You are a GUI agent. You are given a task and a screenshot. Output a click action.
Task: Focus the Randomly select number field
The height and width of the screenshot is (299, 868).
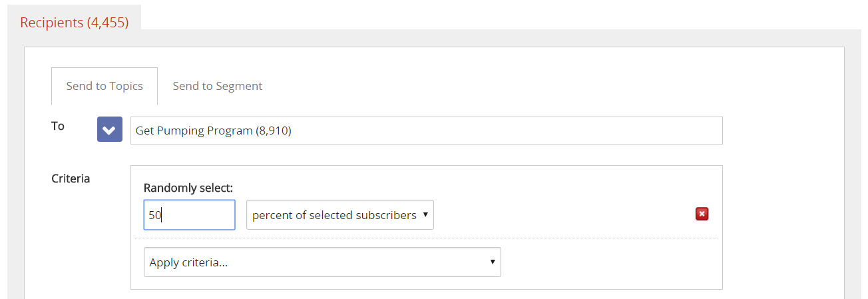(189, 215)
